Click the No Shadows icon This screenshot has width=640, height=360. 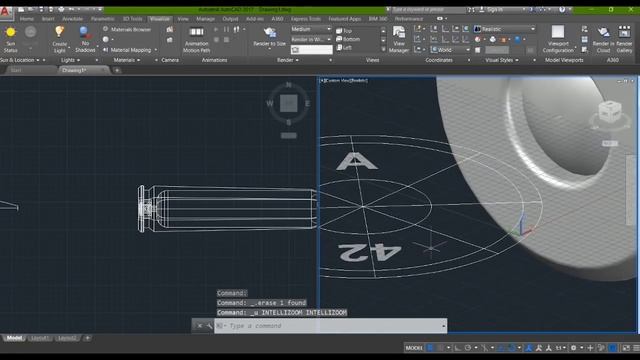tap(84, 32)
